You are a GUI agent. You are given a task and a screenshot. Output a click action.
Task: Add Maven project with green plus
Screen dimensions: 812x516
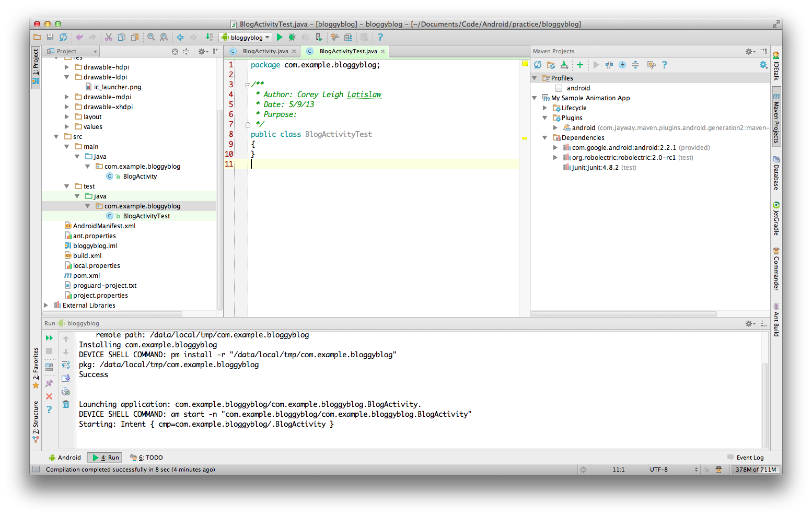click(580, 65)
